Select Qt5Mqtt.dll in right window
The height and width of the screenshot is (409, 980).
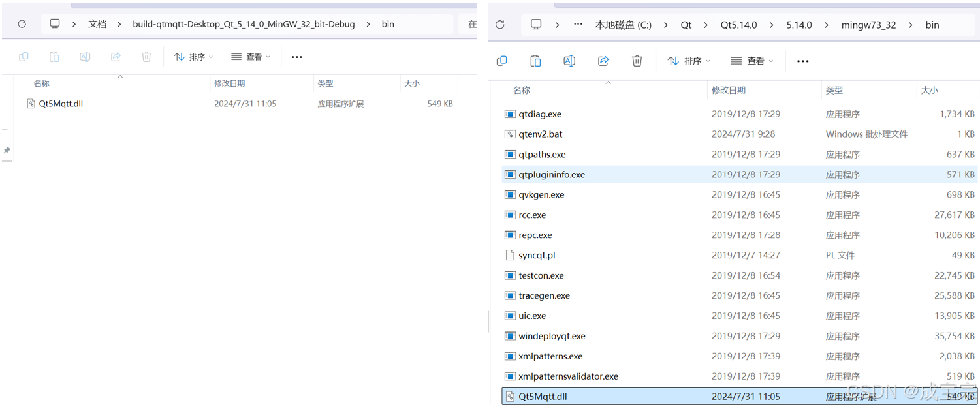(739, 397)
